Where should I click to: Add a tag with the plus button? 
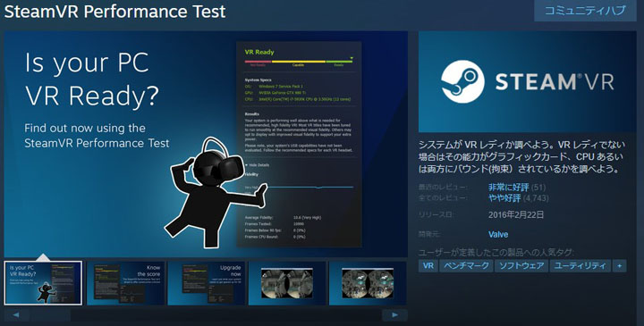(x=619, y=266)
